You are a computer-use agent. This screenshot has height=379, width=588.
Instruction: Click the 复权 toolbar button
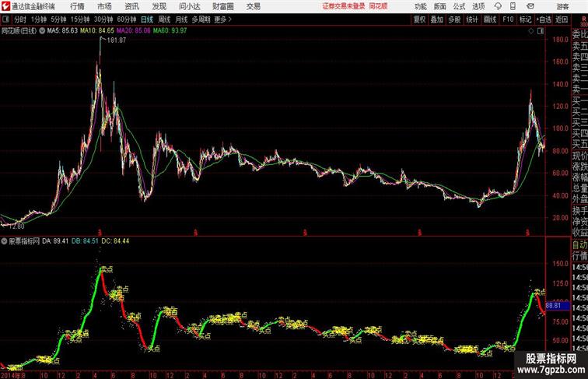(420, 19)
